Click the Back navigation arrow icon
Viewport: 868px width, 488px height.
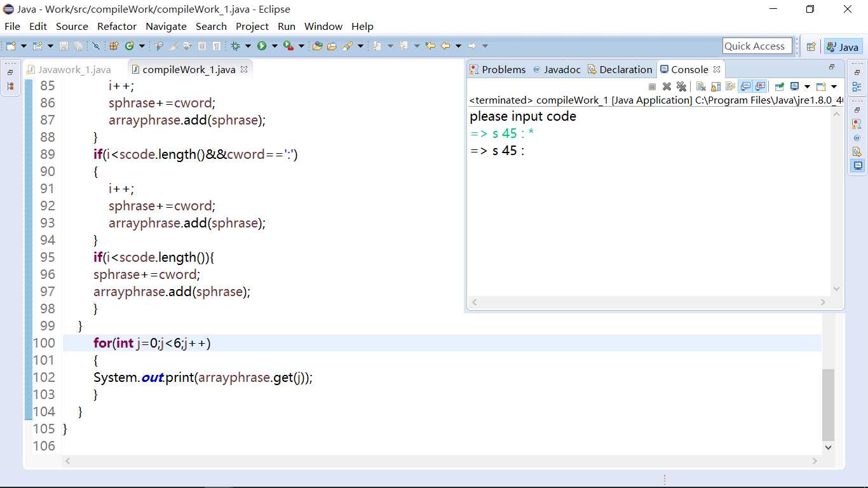pos(445,46)
